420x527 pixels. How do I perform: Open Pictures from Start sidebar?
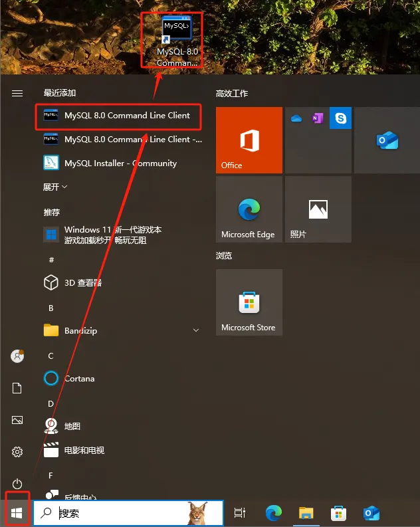(17, 420)
